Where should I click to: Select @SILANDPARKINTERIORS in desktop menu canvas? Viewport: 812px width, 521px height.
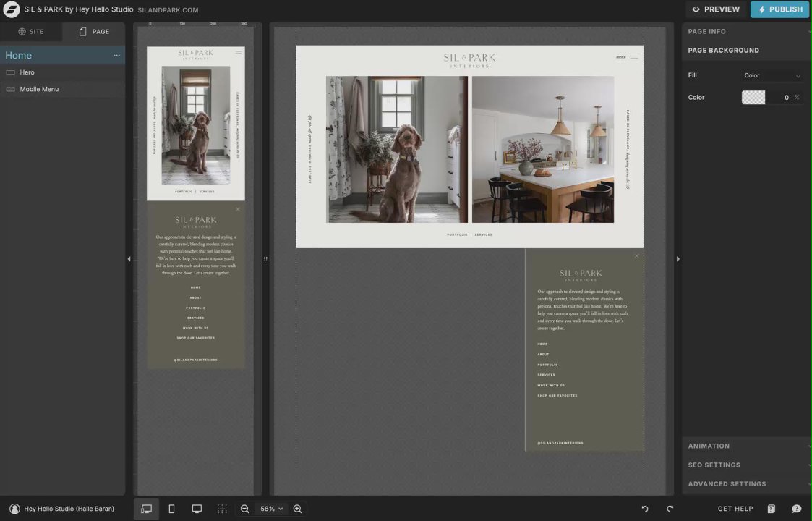[560, 444]
